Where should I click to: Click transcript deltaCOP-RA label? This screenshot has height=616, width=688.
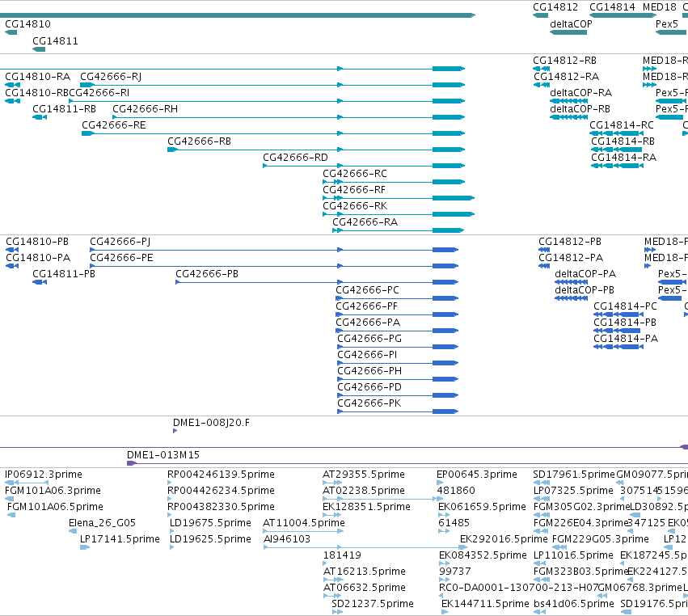pyautogui.click(x=581, y=93)
